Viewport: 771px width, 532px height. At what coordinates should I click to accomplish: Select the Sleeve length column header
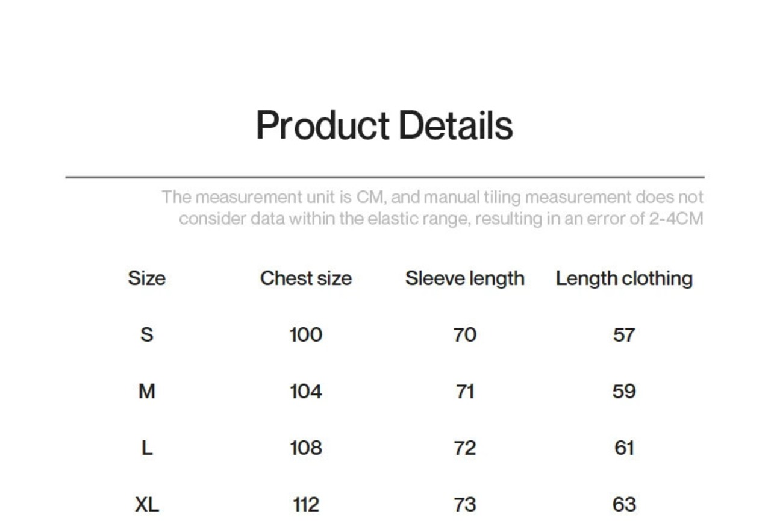(464, 278)
